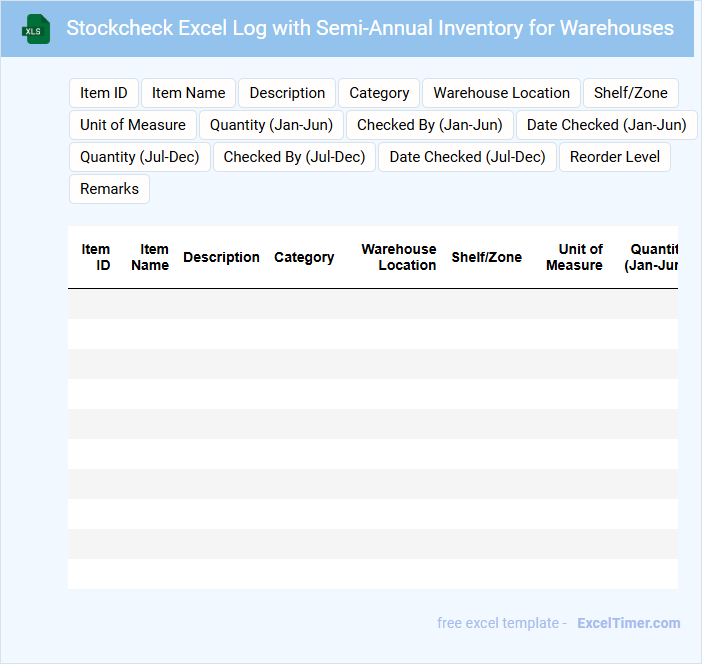Image resolution: width=702 pixels, height=664 pixels.
Task: Select the Warehouse Location tag
Action: click(501, 93)
